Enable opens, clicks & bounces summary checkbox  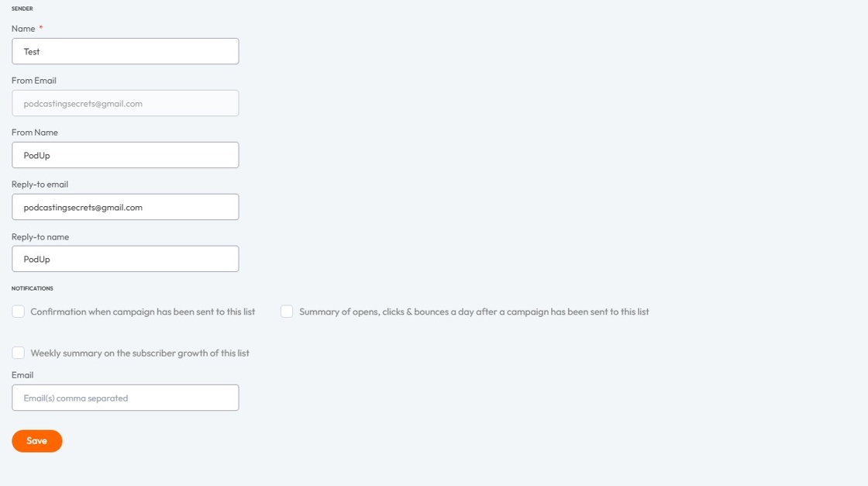click(287, 311)
